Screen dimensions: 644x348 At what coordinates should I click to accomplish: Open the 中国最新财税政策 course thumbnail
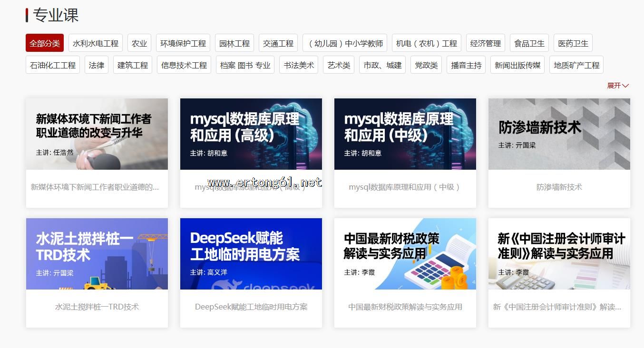pos(405,254)
